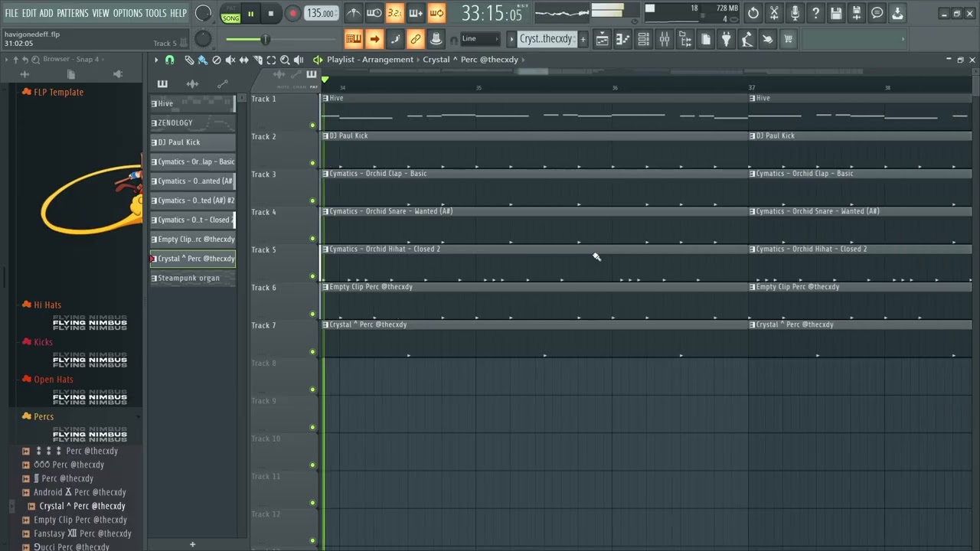The image size is (980, 551).
Task: Open audio editor scissors icon
Action: [774, 13]
